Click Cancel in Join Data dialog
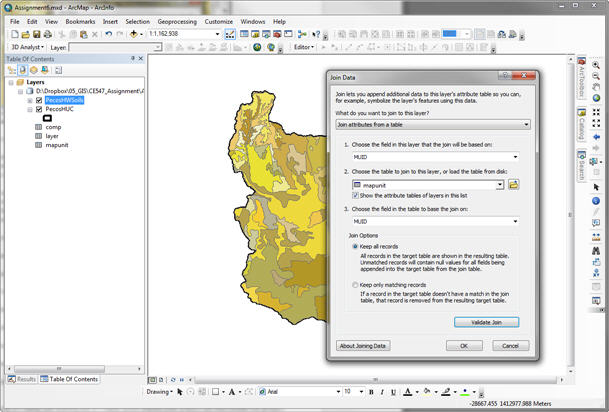 point(510,346)
